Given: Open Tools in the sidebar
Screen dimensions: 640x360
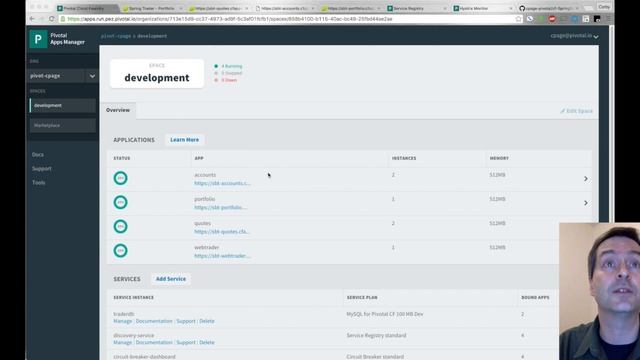Looking at the screenshot, I should point(39,182).
